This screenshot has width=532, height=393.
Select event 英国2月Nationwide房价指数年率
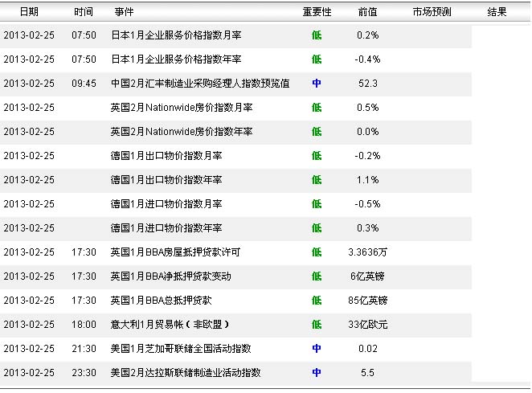coord(182,132)
